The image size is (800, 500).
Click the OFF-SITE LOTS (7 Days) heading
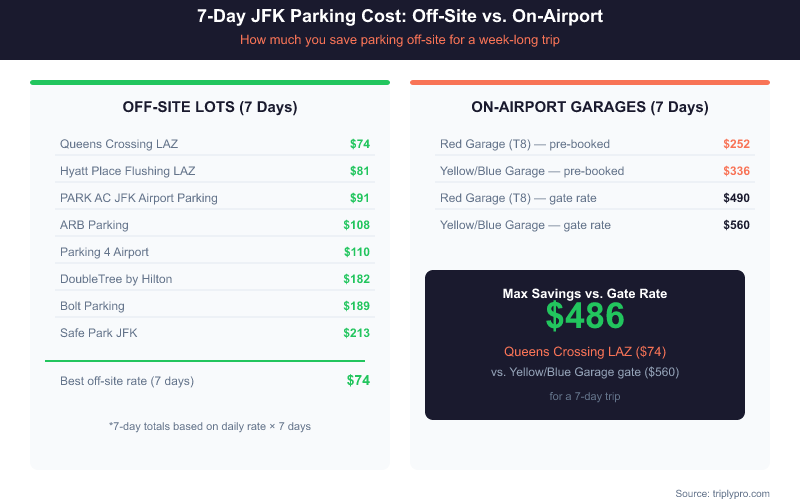point(210,107)
